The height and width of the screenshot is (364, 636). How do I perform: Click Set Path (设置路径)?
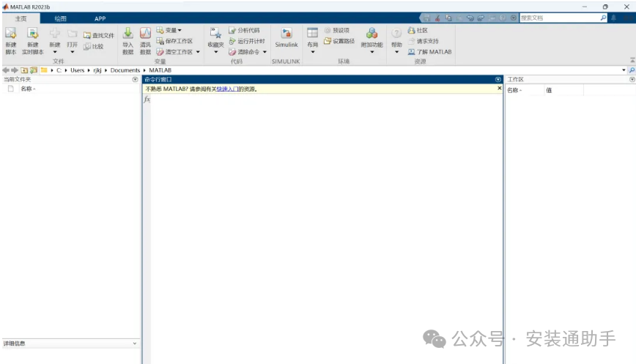point(339,41)
